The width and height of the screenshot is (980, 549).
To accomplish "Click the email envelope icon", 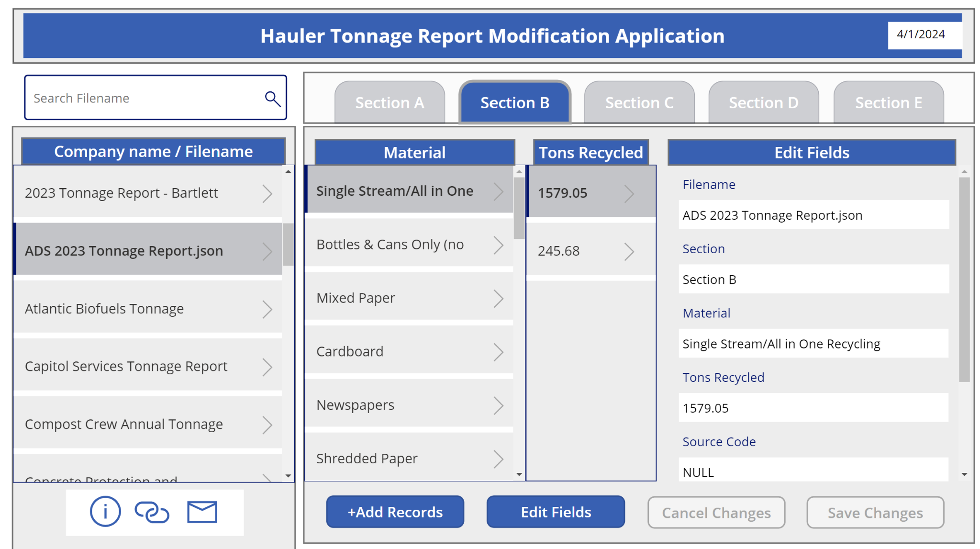I will coord(202,512).
